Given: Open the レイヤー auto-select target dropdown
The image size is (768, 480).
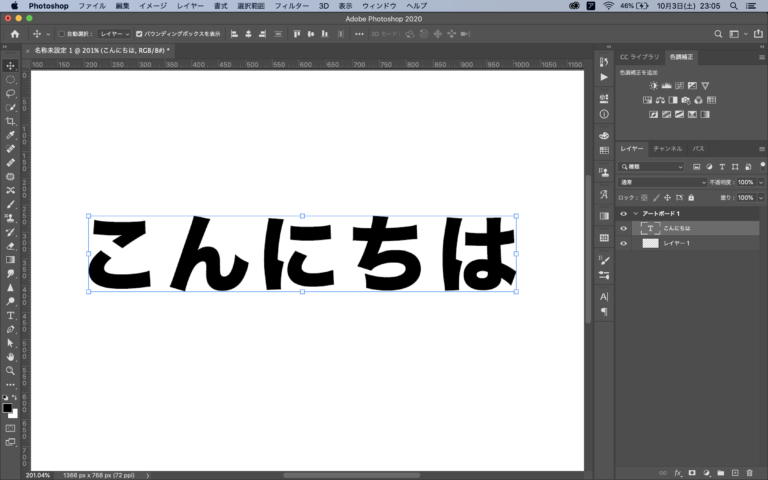Looking at the screenshot, I should tap(114, 34).
